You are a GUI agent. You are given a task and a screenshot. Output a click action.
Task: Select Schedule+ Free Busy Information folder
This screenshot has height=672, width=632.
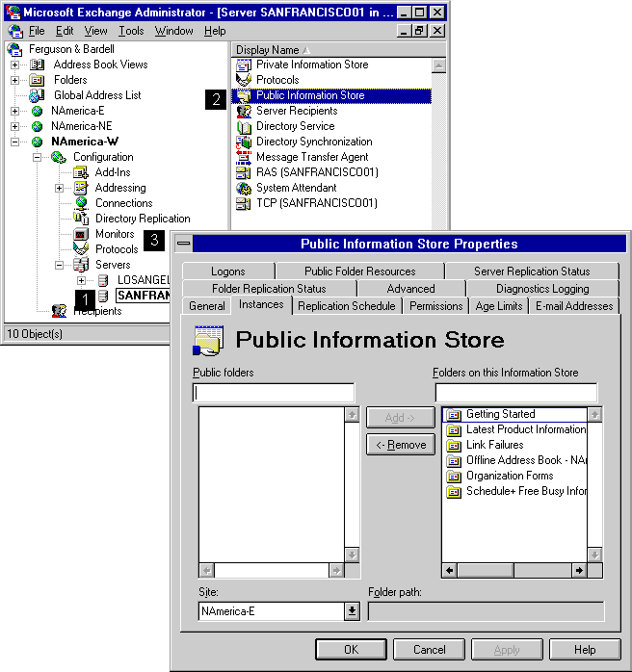(x=515, y=491)
